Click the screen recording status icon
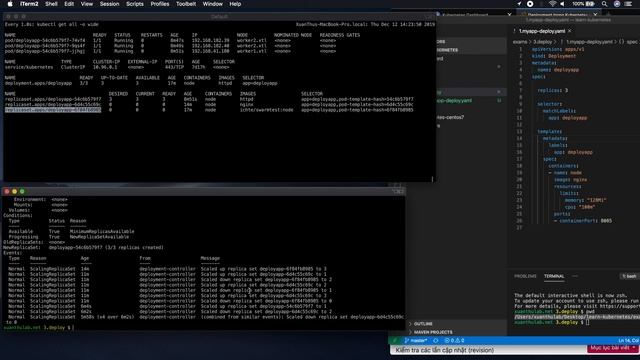This screenshot has height=360, width=640. [530, 4]
